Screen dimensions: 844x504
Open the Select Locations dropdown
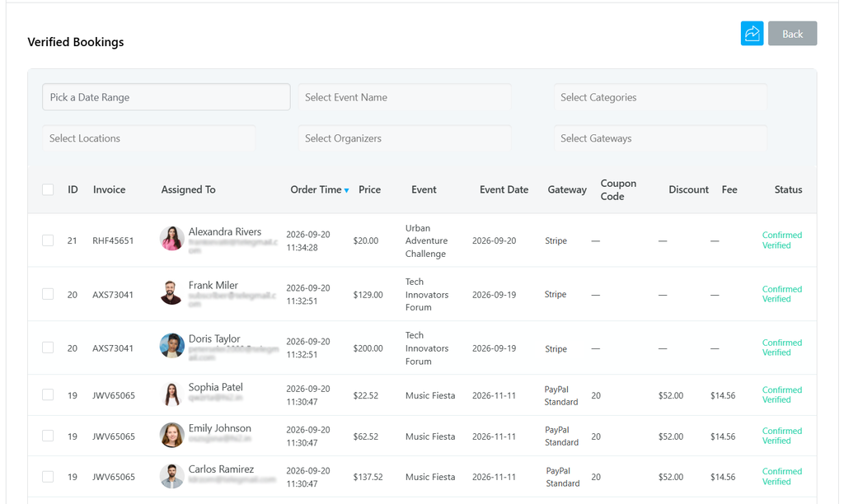point(149,138)
